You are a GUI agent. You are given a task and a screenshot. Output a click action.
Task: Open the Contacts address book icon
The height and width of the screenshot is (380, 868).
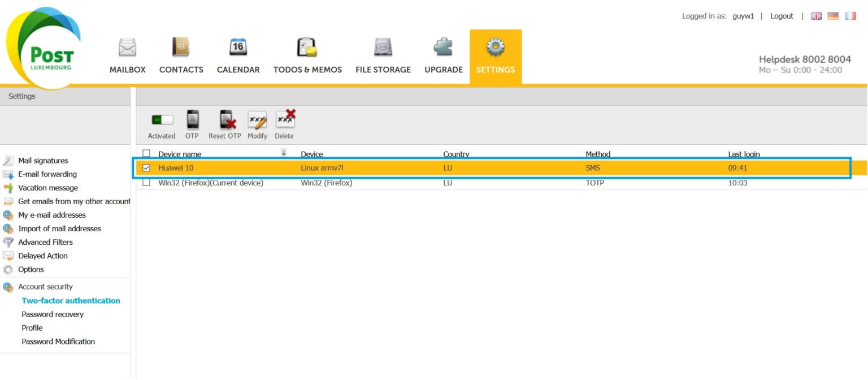(x=181, y=47)
